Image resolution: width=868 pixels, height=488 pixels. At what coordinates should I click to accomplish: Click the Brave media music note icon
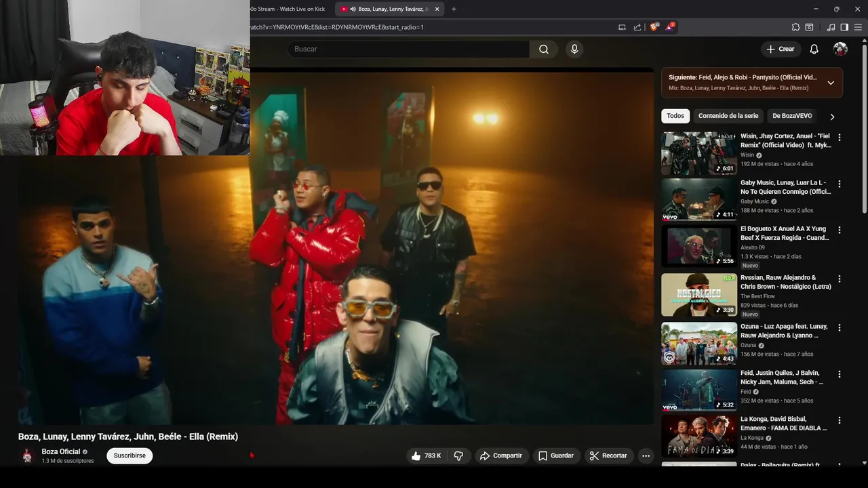pos(831,27)
